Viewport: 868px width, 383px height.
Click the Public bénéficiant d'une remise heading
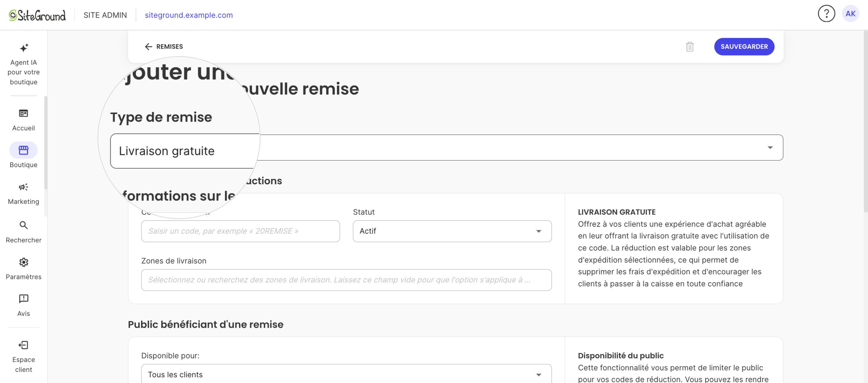205,324
